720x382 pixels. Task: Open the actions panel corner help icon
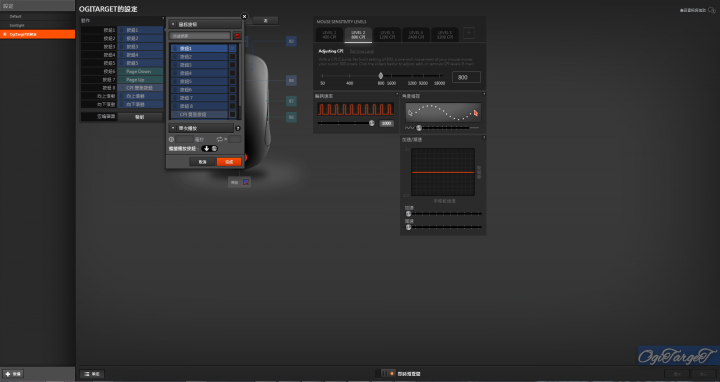point(163,19)
